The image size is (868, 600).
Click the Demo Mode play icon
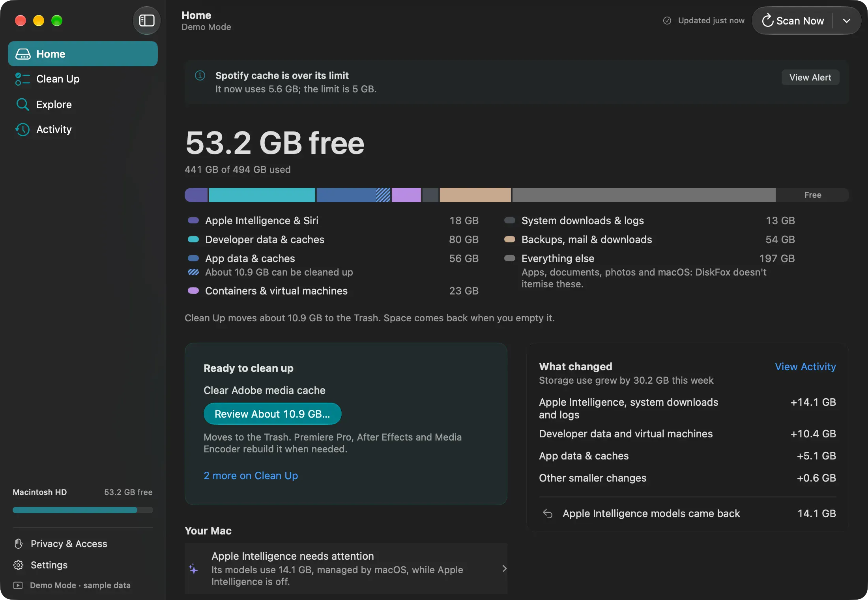click(18, 585)
